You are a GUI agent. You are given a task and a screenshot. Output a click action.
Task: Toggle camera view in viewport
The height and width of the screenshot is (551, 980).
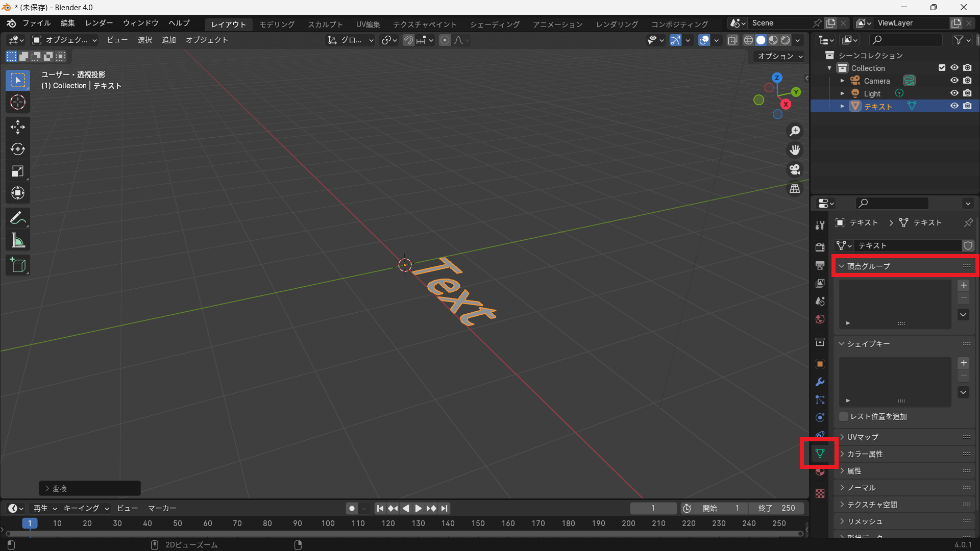click(795, 169)
